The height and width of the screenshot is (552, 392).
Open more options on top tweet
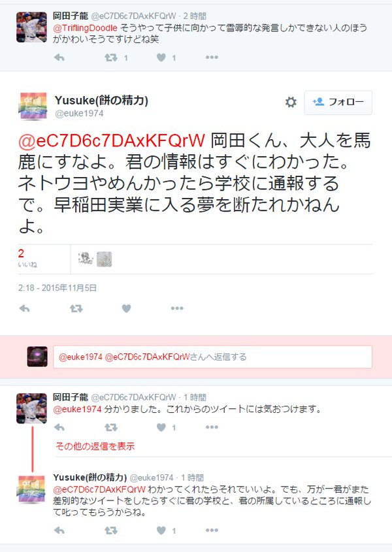[212, 57]
